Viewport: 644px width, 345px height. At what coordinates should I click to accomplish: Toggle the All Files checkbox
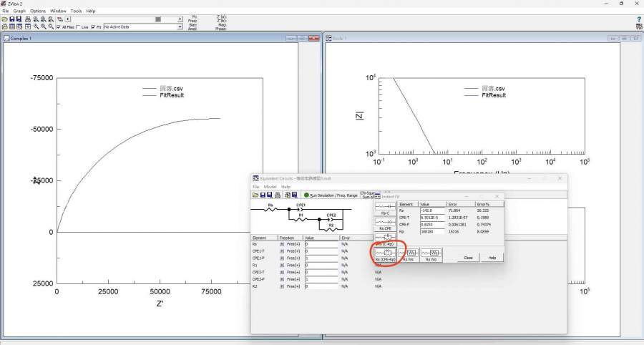click(59, 27)
